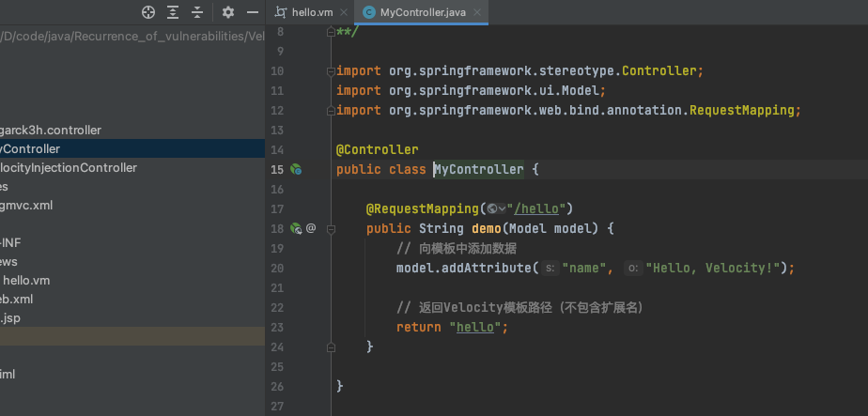
Task: Click the Spring request mapping gutter icon on line 18
Action: (x=296, y=228)
